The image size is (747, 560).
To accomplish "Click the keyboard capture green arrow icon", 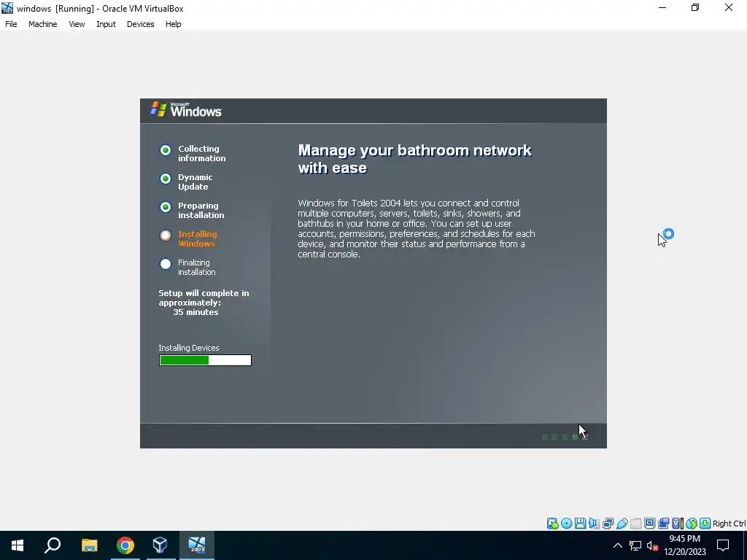I will pos(705,524).
